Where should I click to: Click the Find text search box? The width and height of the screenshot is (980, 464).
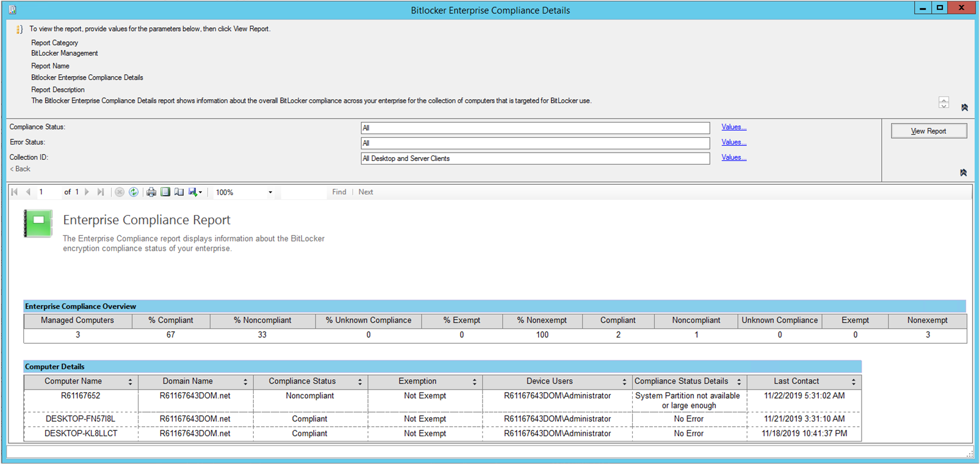[303, 192]
